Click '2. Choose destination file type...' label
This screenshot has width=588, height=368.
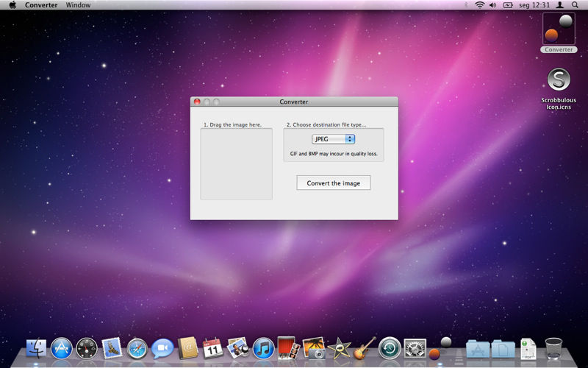326,124
